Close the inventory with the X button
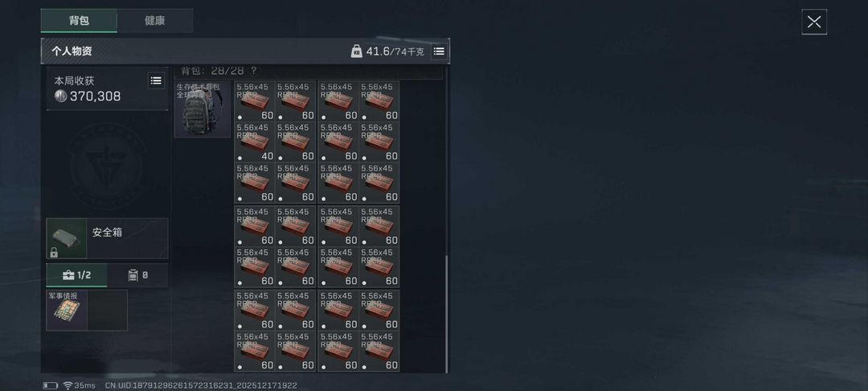868x391 pixels. [814, 22]
